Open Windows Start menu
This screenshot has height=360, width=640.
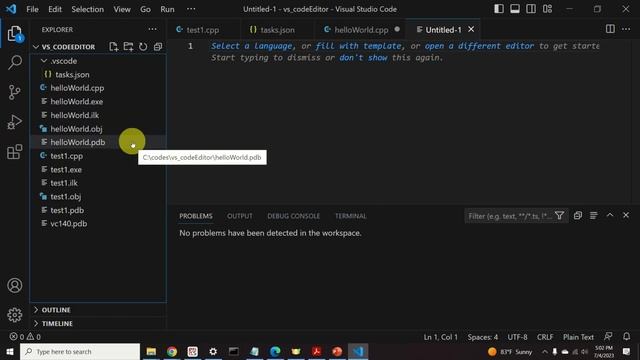tap(10, 351)
